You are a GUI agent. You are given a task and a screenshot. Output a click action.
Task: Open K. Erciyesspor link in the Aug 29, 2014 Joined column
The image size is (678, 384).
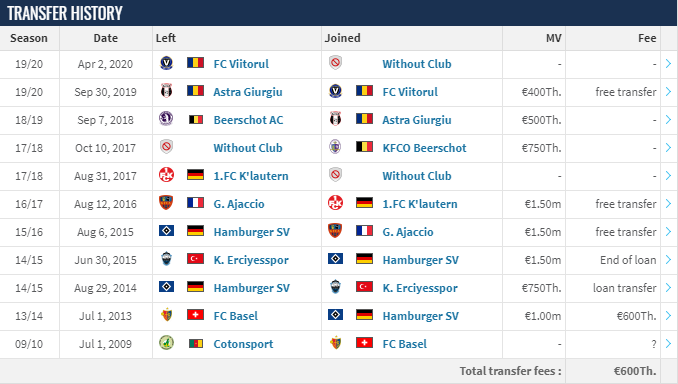tap(420, 288)
